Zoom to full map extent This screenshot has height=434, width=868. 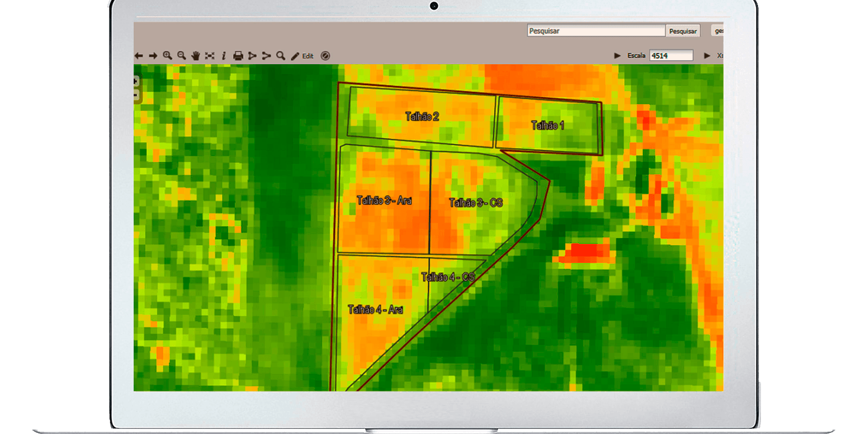coord(209,56)
